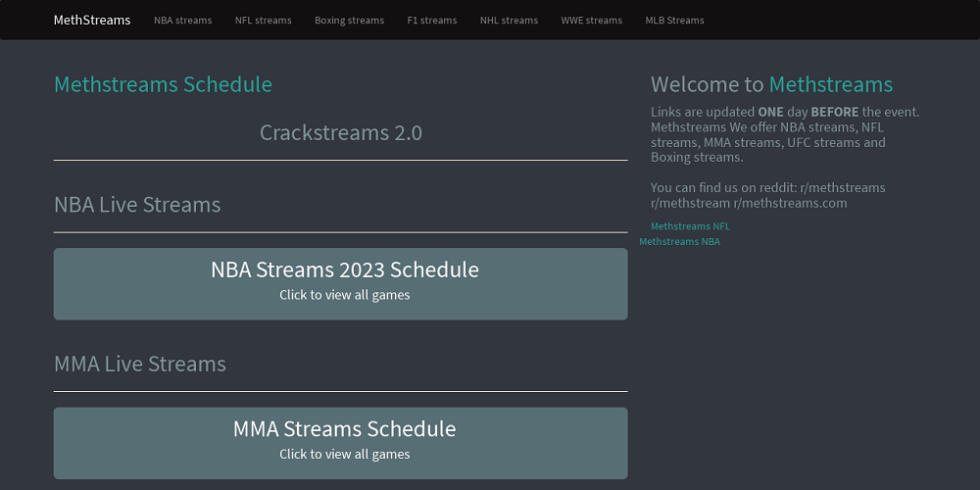Click the MMA Live Streams section heading
The image size is (980, 490).
[140, 364]
